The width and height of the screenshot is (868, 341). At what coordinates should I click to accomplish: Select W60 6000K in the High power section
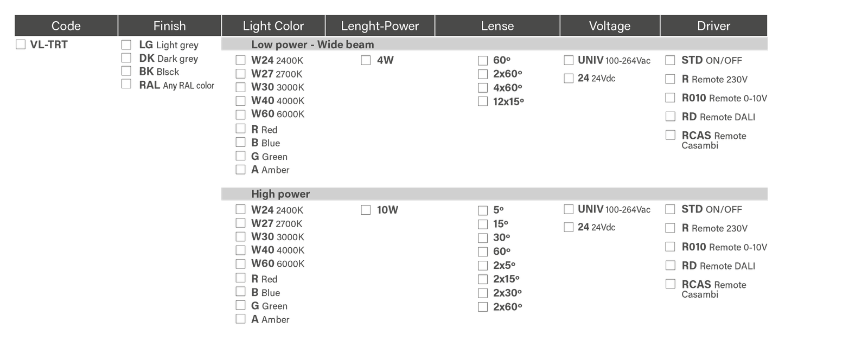240,264
